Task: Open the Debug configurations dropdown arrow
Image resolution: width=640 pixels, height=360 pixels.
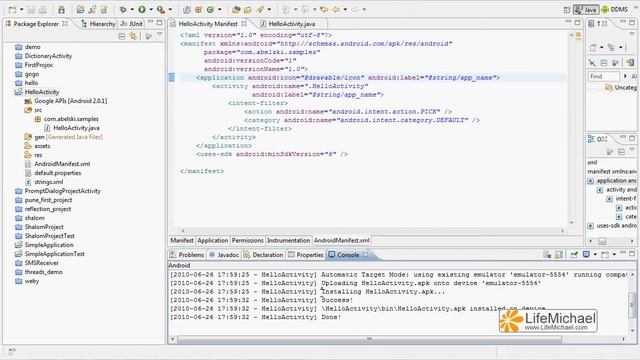Action: 132,9
